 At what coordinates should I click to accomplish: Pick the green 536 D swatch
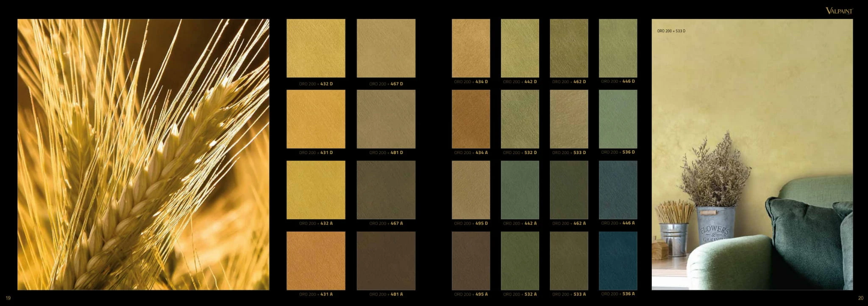tap(618, 119)
